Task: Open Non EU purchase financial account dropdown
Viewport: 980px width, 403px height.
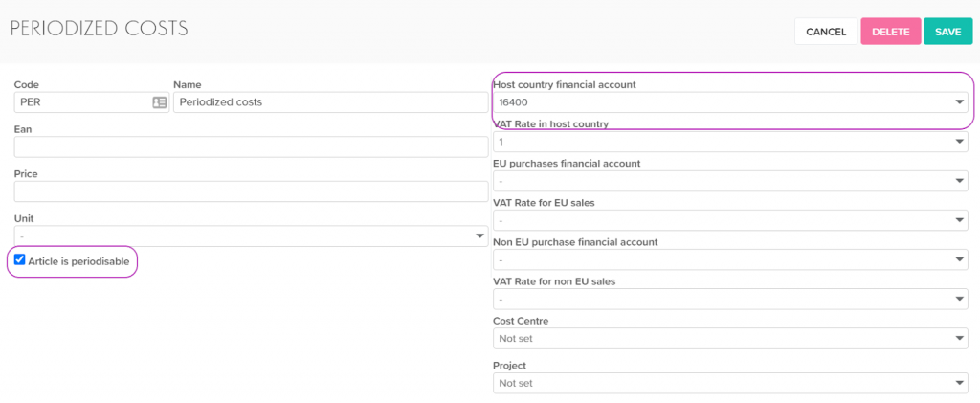Action: tap(731, 260)
